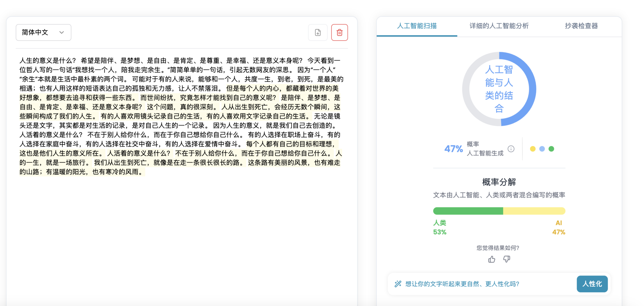Click the chevron arrow in language selector

click(62, 33)
